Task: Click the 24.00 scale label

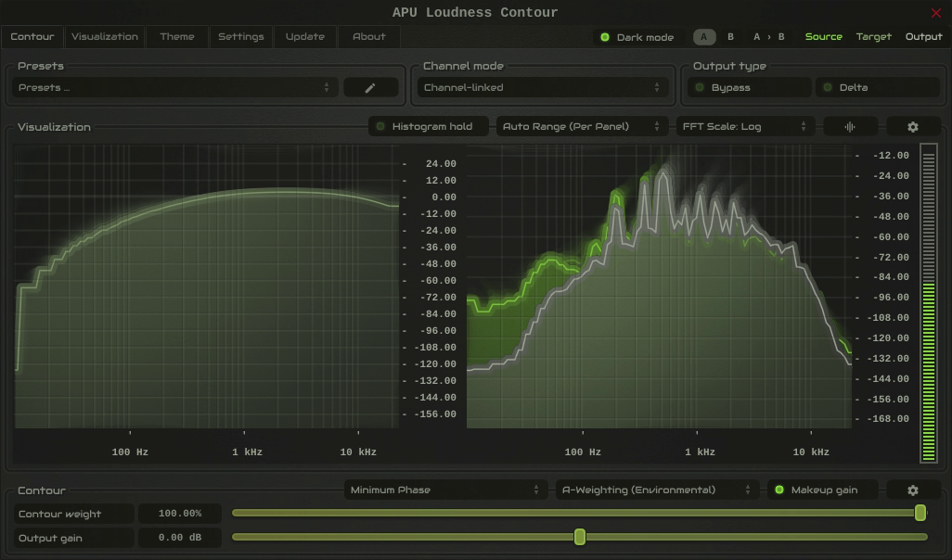Action: point(441,164)
